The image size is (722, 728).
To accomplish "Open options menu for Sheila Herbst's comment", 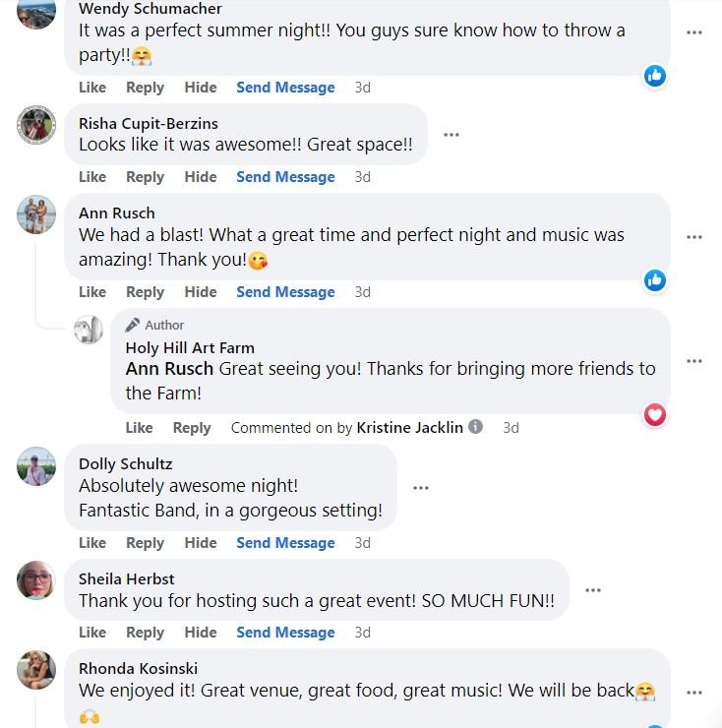I will (593, 590).
